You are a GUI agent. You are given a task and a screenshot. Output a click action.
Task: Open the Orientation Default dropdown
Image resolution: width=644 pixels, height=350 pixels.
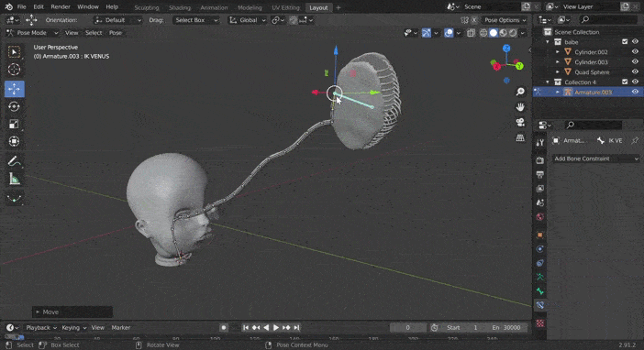coord(117,20)
